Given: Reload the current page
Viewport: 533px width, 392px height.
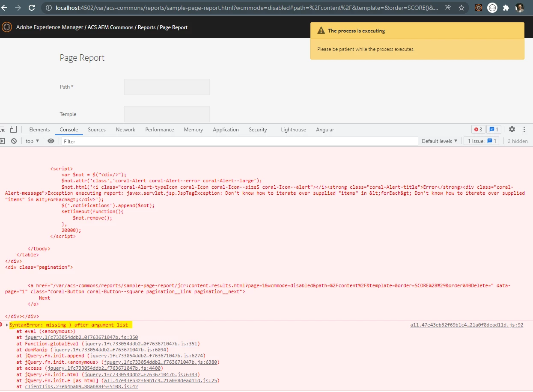Looking at the screenshot, I should (x=32, y=8).
